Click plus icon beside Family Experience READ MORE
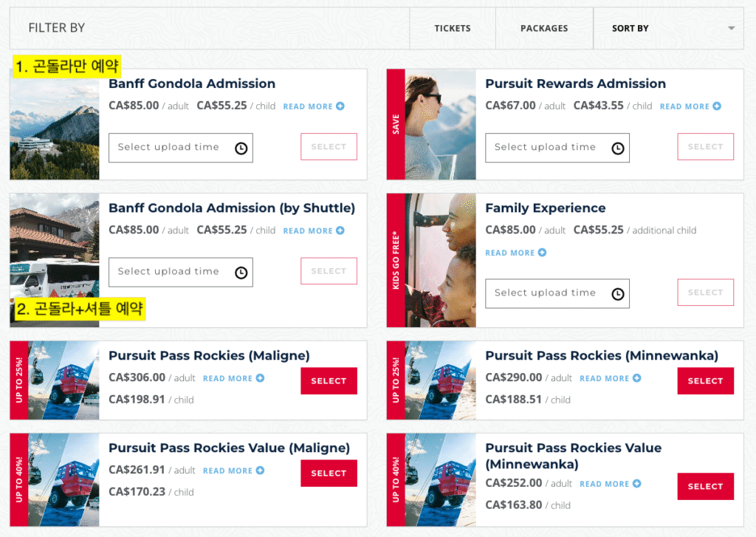Screen dimensions: 756x537 point(543,253)
